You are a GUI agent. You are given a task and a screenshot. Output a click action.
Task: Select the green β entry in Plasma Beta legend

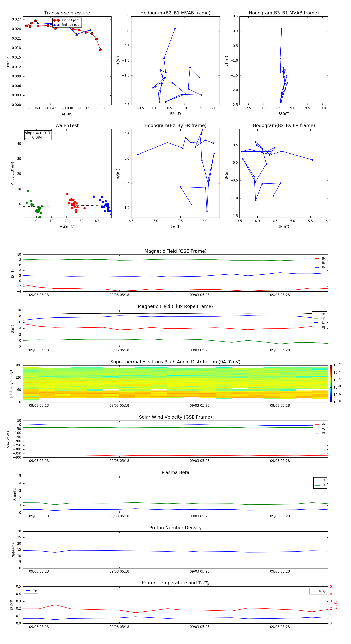click(x=320, y=485)
